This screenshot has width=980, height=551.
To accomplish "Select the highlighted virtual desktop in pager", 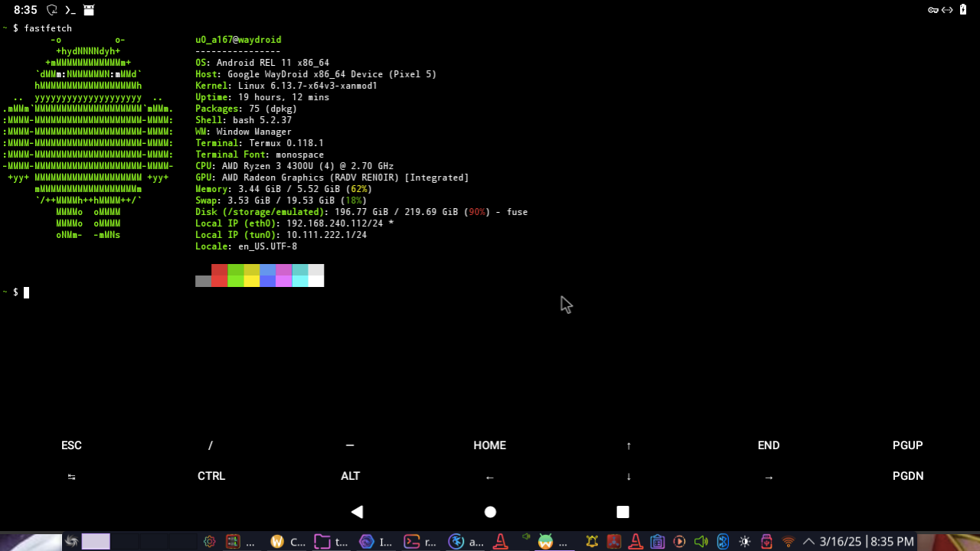I will pyautogui.click(x=96, y=542).
